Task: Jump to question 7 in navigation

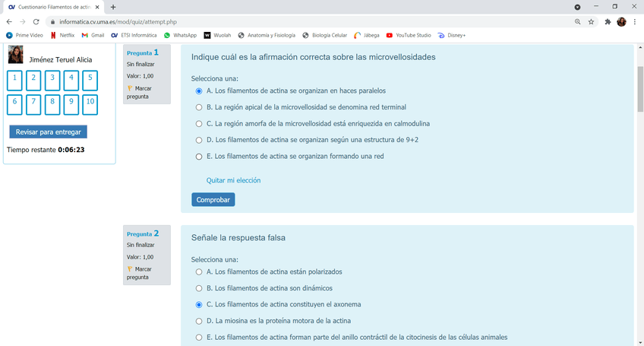Action: pyautogui.click(x=33, y=105)
